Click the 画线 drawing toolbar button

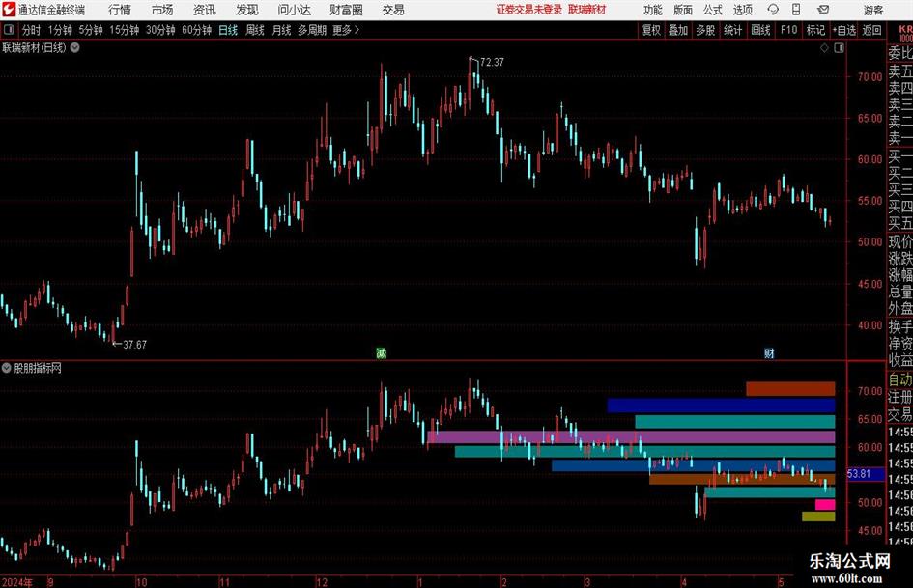[761, 30]
